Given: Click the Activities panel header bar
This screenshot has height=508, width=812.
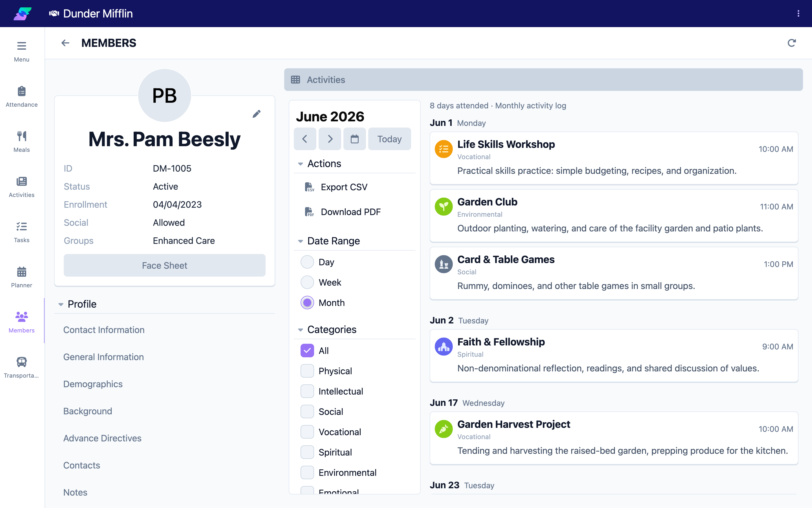Looking at the screenshot, I should pyautogui.click(x=543, y=80).
